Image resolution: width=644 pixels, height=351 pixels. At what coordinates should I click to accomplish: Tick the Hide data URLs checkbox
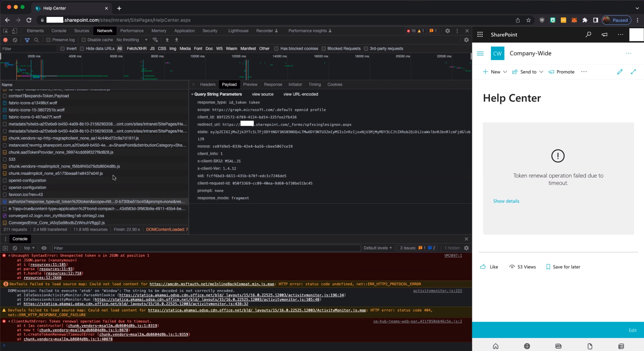pyautogui.click(x=82, y=48)
